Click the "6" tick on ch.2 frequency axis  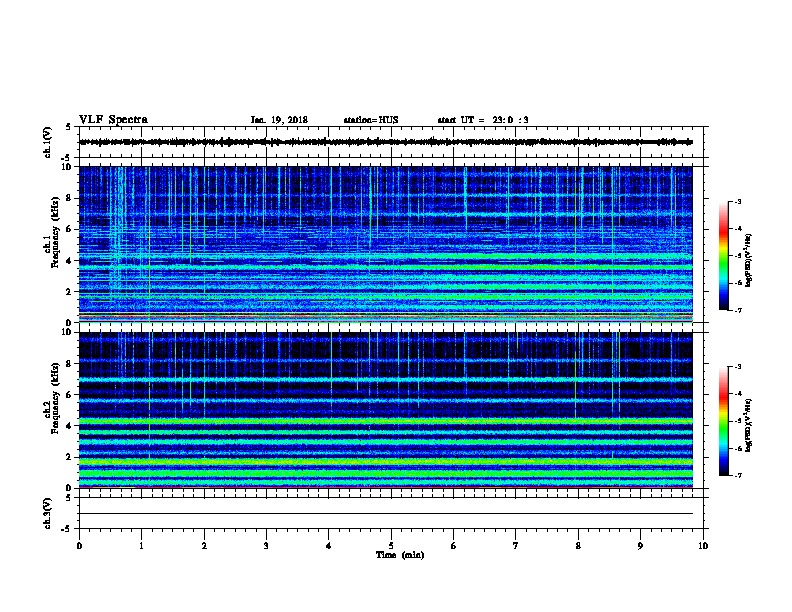70,394
